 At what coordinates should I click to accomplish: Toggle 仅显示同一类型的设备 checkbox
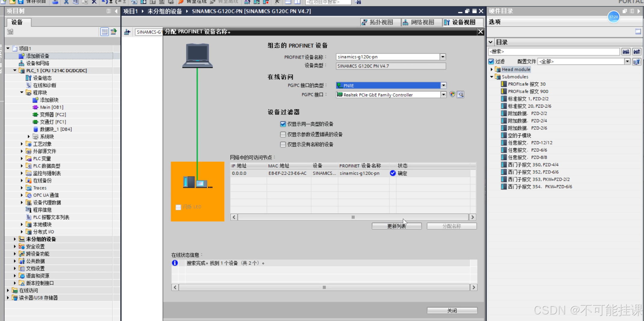283,124
